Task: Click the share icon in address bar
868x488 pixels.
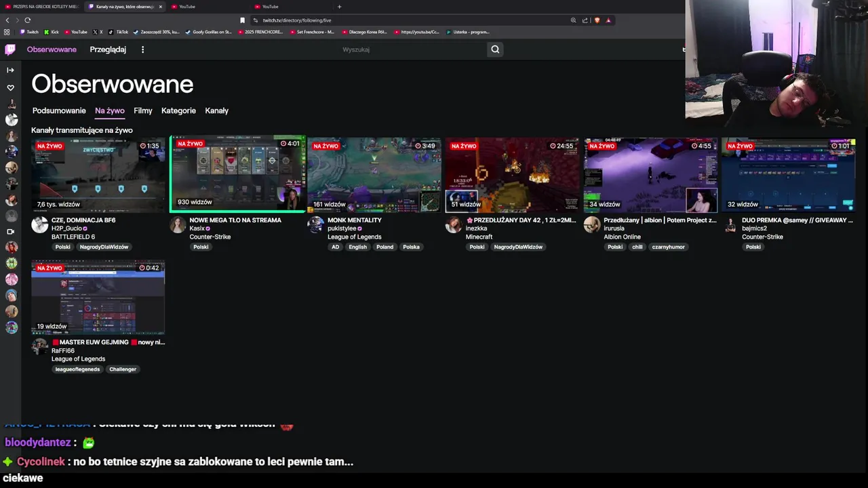Action: point(585,20)
